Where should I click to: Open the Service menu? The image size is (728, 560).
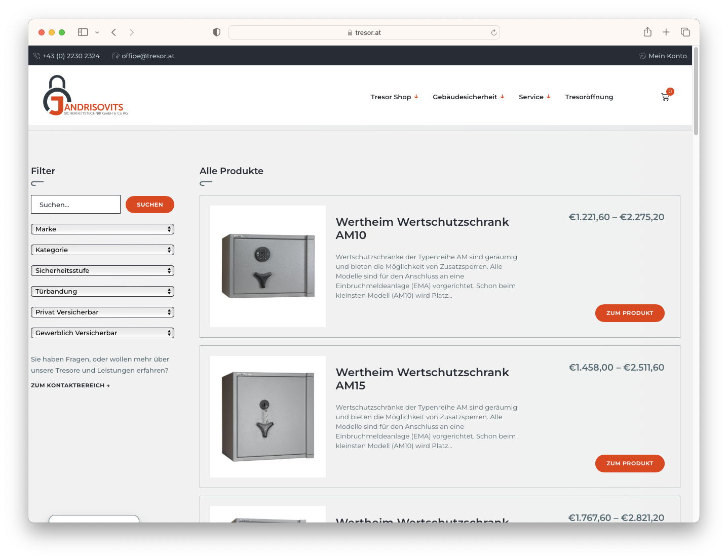[534, 97]
